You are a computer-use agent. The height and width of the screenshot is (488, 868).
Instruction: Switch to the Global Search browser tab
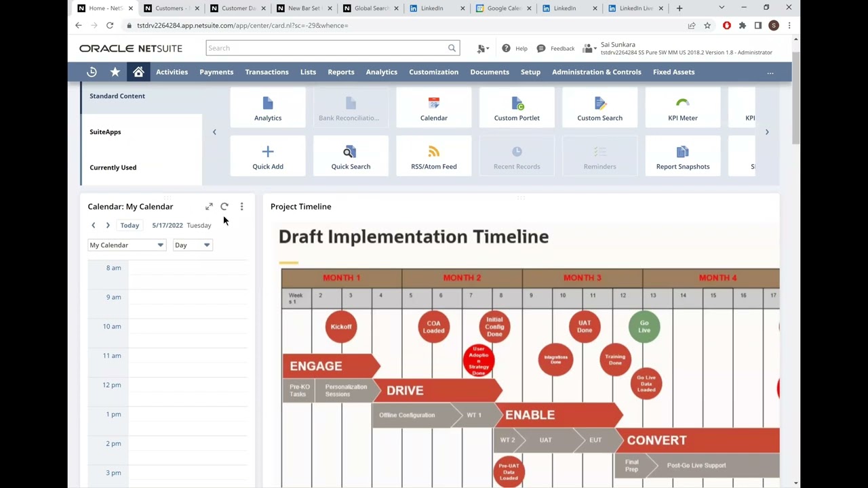coord(371,8)
